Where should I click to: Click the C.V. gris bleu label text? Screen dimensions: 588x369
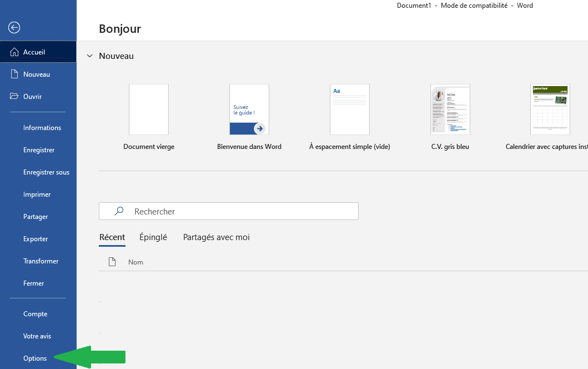point(450,147)
